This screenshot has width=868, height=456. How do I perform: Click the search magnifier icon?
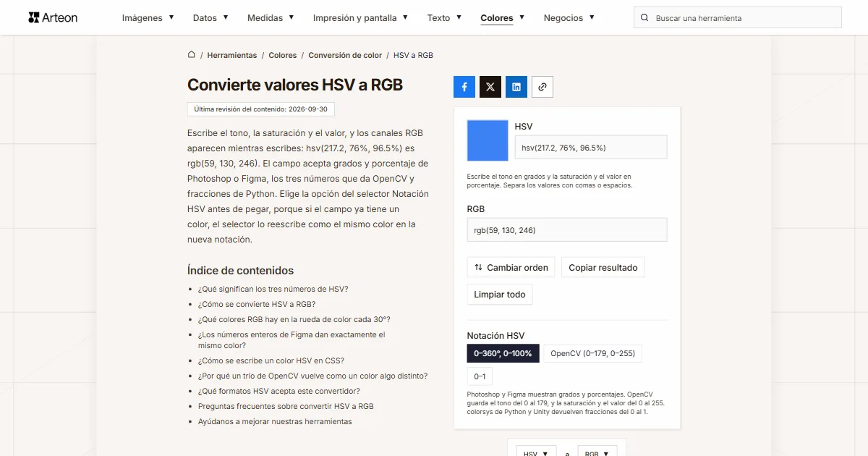[x=645, y=18]
